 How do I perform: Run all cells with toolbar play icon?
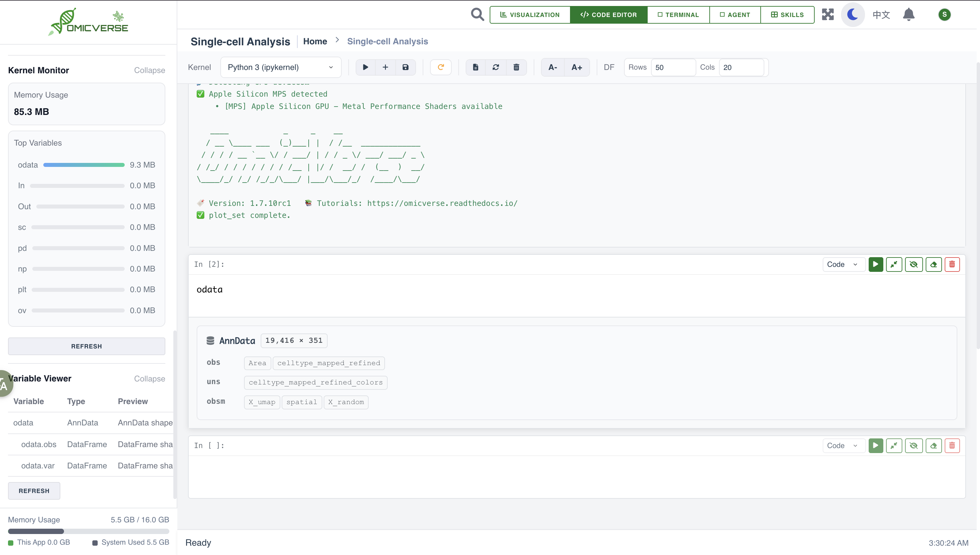click(x=365, y=67)
